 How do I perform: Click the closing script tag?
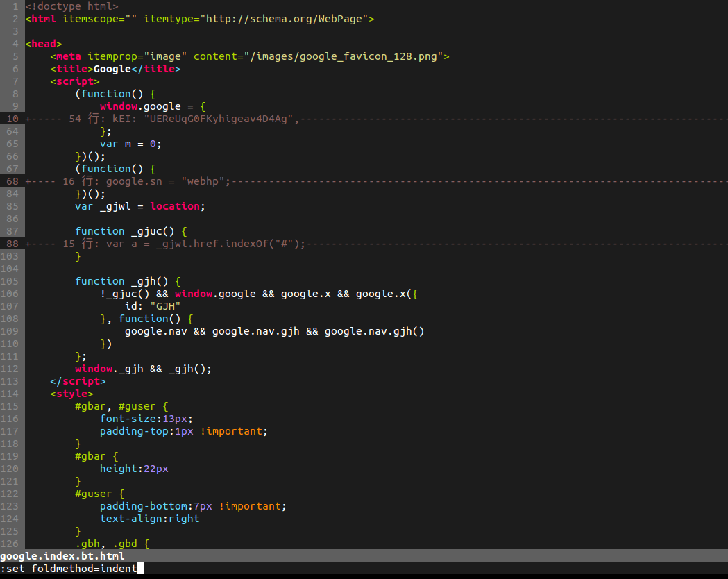click(78, 382)
